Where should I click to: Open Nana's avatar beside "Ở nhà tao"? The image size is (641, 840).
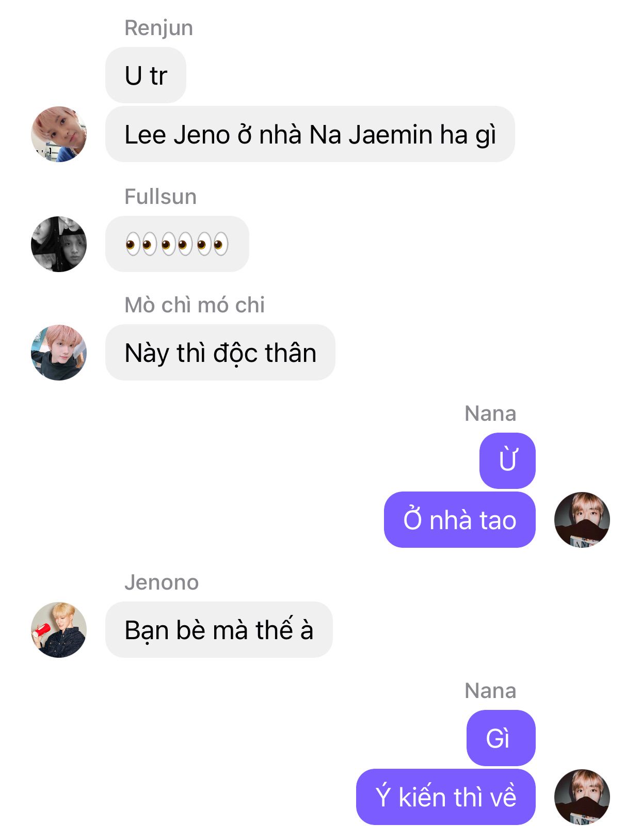point(582,520)
